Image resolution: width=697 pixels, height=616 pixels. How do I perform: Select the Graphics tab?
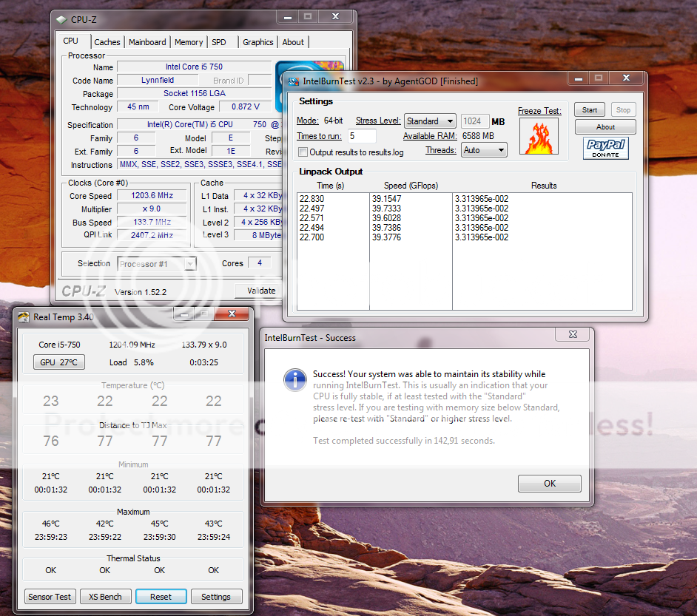click(x=257, y=42)
